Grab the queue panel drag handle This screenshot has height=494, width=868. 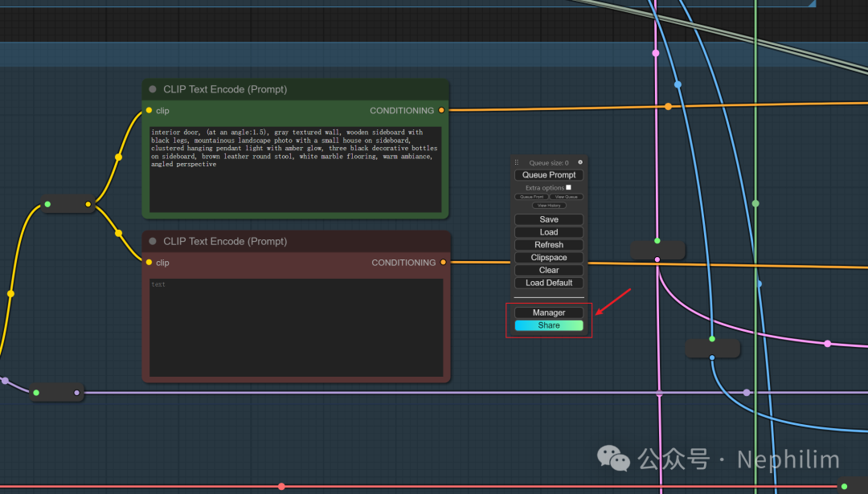tap(517, 162)
